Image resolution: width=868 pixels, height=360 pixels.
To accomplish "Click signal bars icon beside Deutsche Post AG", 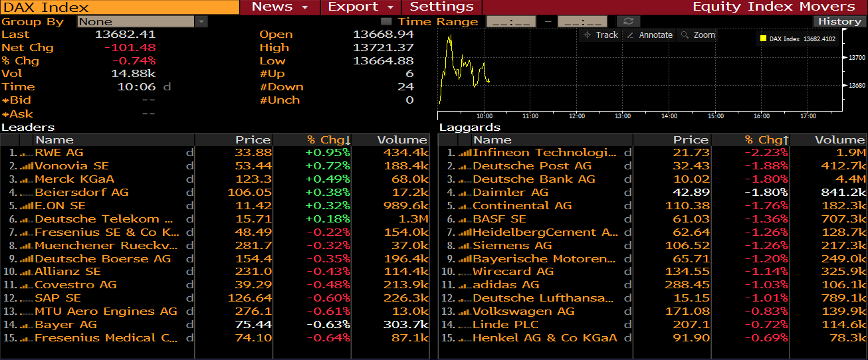I will pos(465,166).
